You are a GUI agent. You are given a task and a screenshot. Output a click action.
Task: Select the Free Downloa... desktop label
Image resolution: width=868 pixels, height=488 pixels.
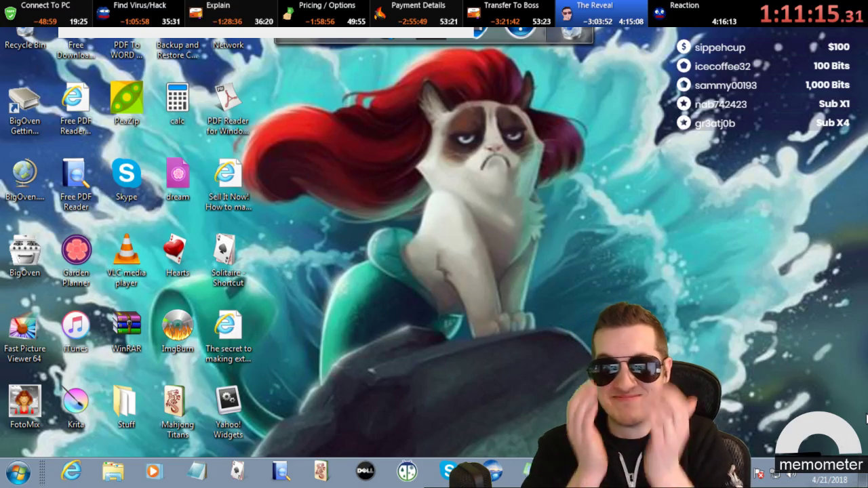[x=76, y=49]
